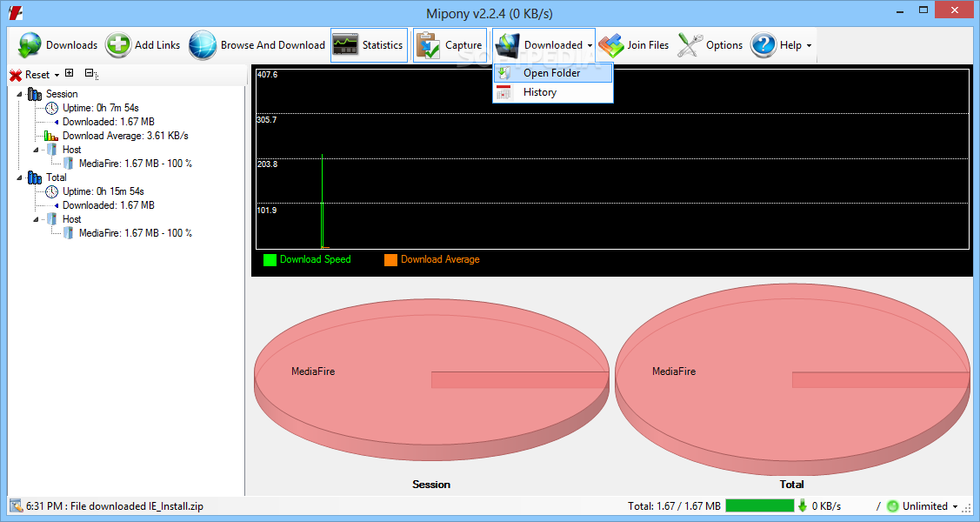980x522 pixels.
Task: Select Total 'Downloaded: 1.67 MB' row
Action: click(108, 205)
